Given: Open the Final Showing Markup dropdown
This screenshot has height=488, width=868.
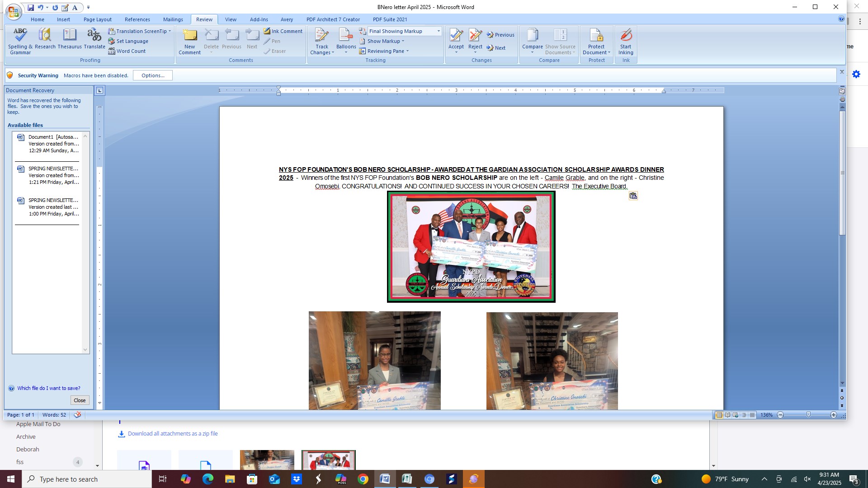Looking at the screenshot, I should (438, 31).
